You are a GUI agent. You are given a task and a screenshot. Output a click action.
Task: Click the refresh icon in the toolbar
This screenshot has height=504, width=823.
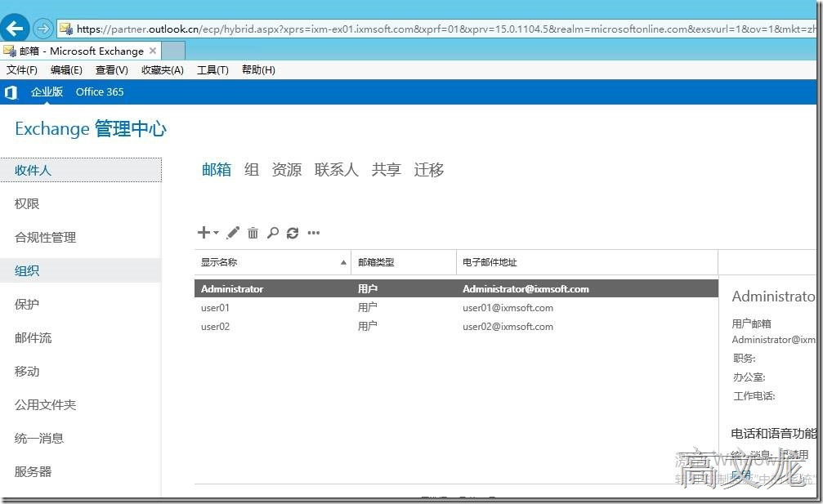pyautogui.click(x=293, y=233)
